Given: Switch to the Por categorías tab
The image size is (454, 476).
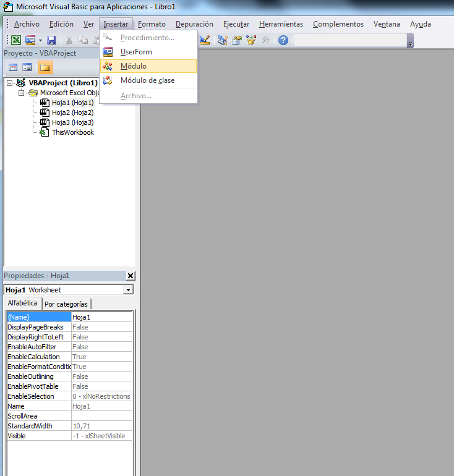Looking at the screenshot, I should [x=66, y=304].
